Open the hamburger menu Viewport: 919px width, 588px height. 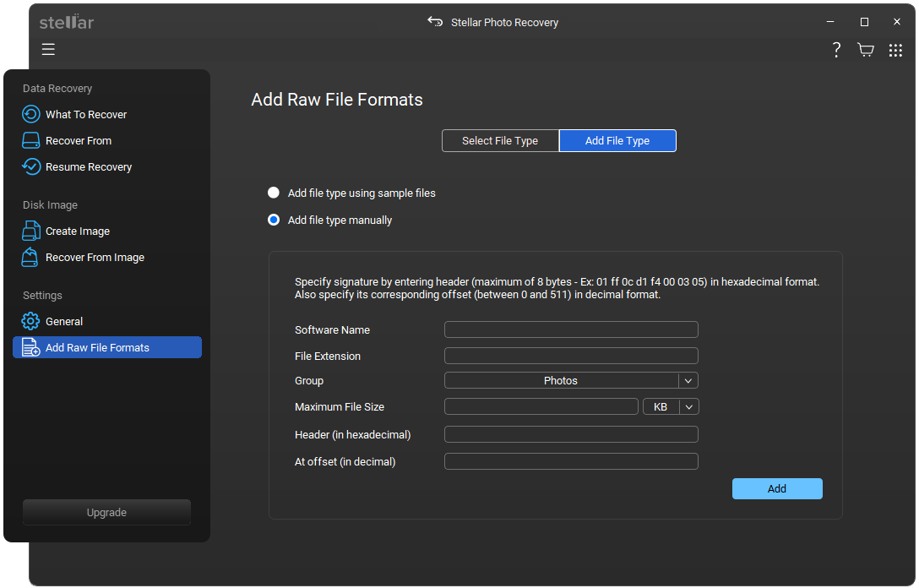[x=48, y=49]
